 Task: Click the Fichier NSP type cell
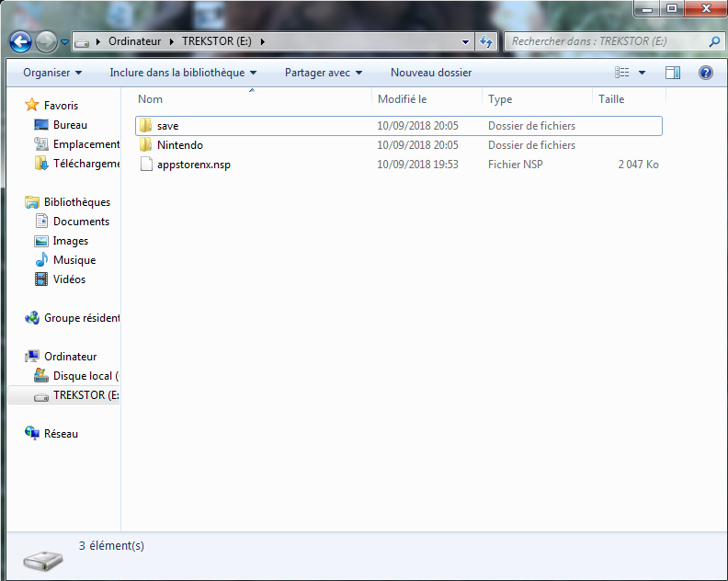[516, 165]
